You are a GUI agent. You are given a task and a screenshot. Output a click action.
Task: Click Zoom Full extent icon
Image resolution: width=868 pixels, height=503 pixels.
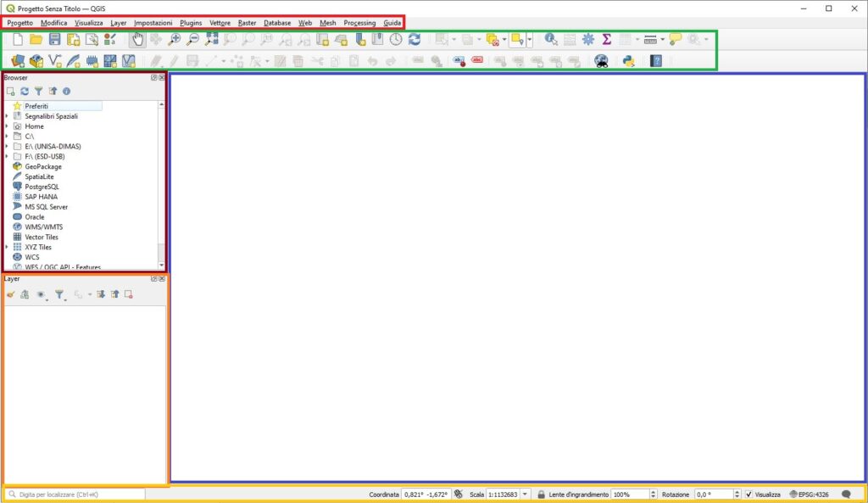[211, 39]
